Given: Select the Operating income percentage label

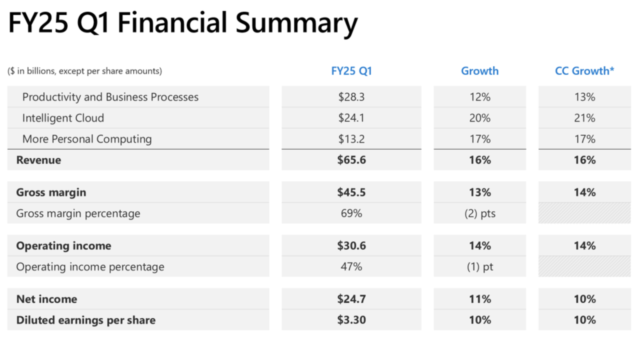Looking at the screenshot, I should click(x=90, y=267).
